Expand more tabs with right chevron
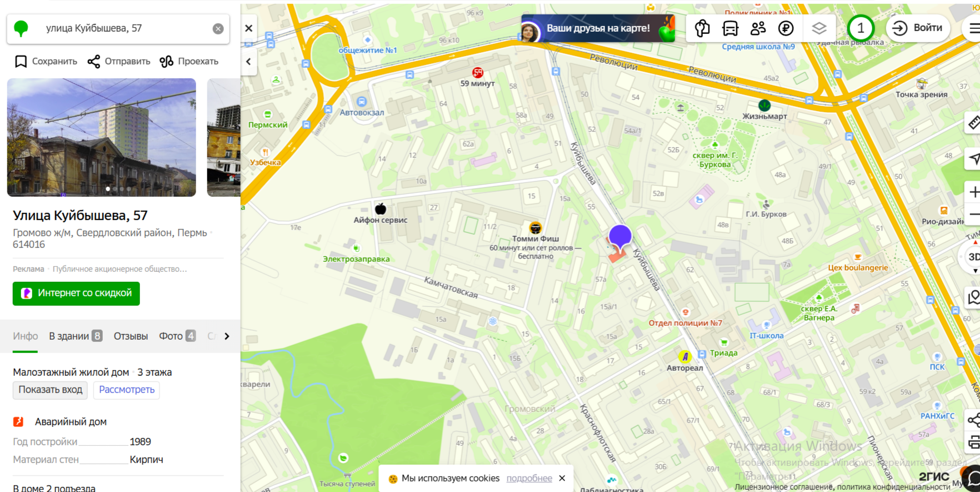980x492 pixels. click(x=227, y=336)
